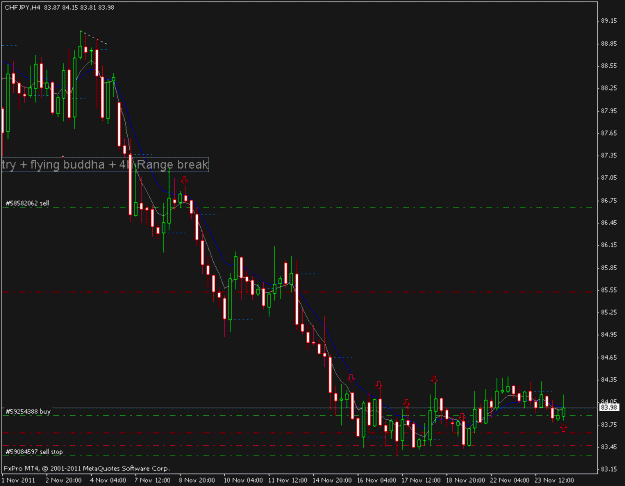This screenshot has width=625, height=486.
Task: Click the 88.85 price scale label
Action: (x=608, y=43)
